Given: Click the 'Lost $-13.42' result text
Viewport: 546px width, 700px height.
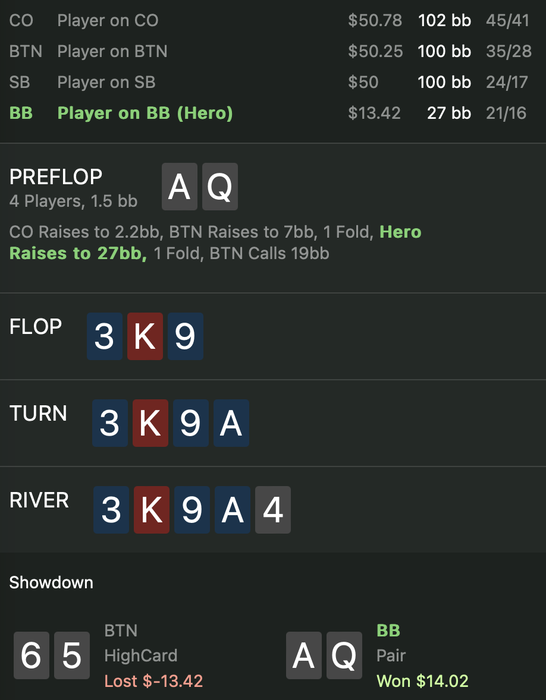Looking at the screenshot, I should click(x=154, y=681).
